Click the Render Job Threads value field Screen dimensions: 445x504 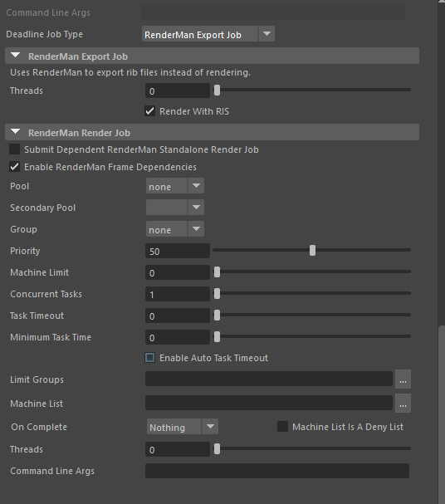[178, 449]
